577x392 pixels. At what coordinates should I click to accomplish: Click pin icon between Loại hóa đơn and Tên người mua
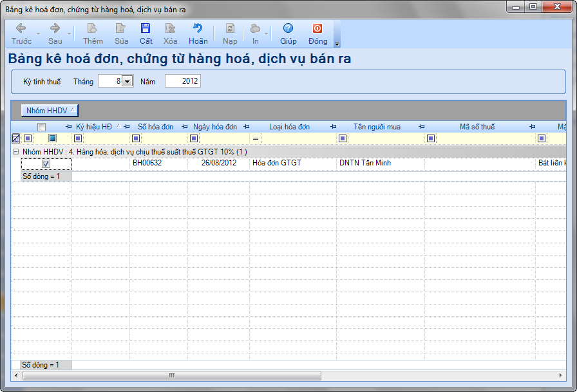(x=334, y=127)
